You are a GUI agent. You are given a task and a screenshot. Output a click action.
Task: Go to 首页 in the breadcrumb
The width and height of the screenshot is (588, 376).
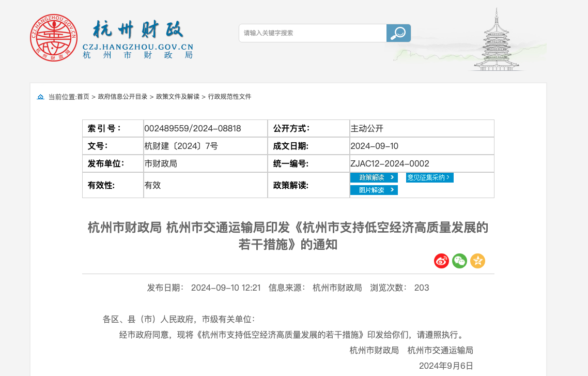83,97
